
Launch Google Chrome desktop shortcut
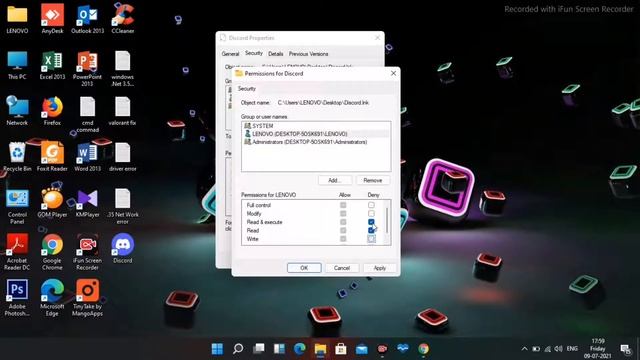click(52, 252)
